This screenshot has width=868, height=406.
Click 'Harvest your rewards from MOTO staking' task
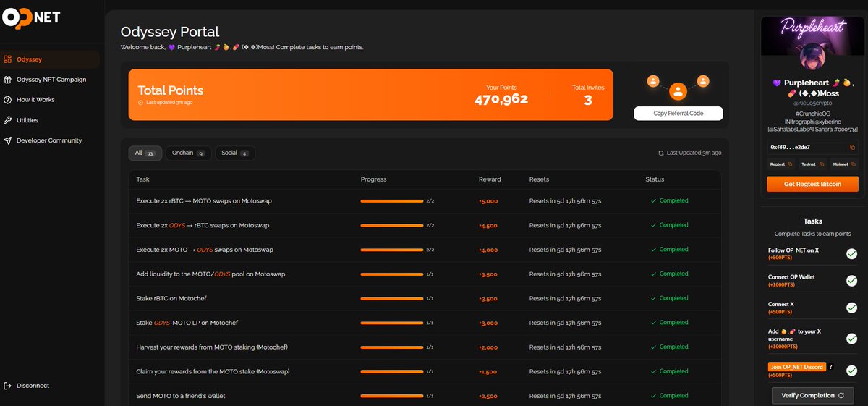tap(212, 347)
